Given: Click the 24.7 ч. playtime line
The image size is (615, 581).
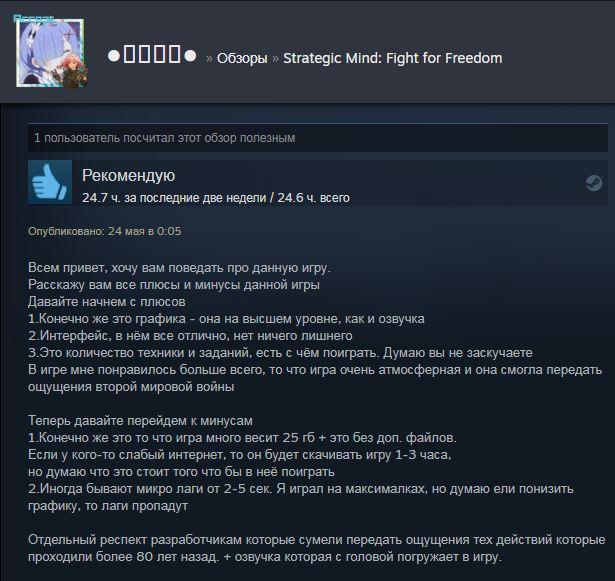Looking at the screenshot, I should (216, 198).
